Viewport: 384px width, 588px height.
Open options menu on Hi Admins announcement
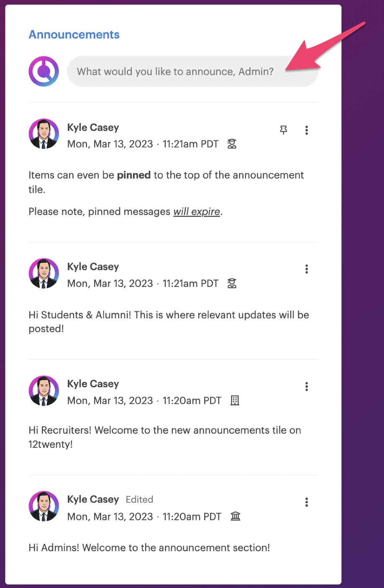(x=307, y=502)
